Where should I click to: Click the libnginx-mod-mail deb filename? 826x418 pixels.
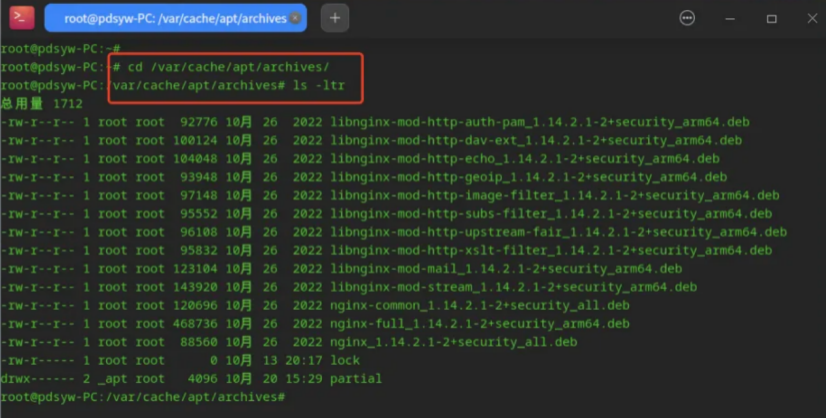(x=506, y=269)
